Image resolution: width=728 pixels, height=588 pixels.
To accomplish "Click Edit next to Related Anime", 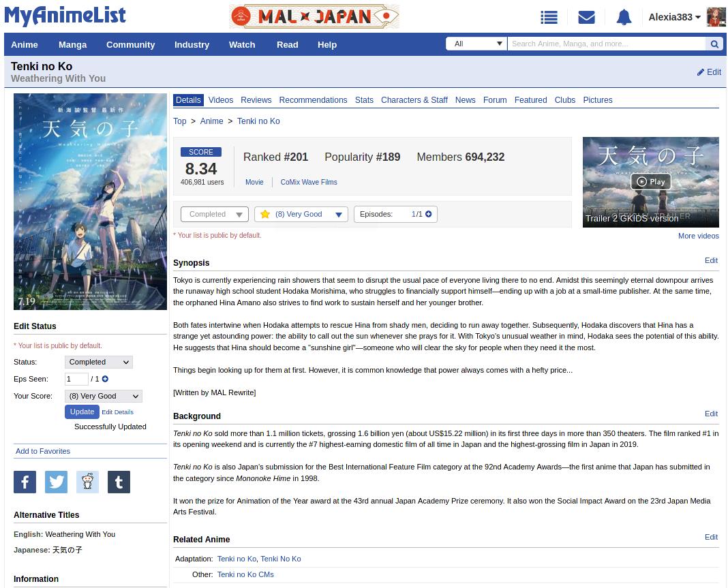I will 711,537.
